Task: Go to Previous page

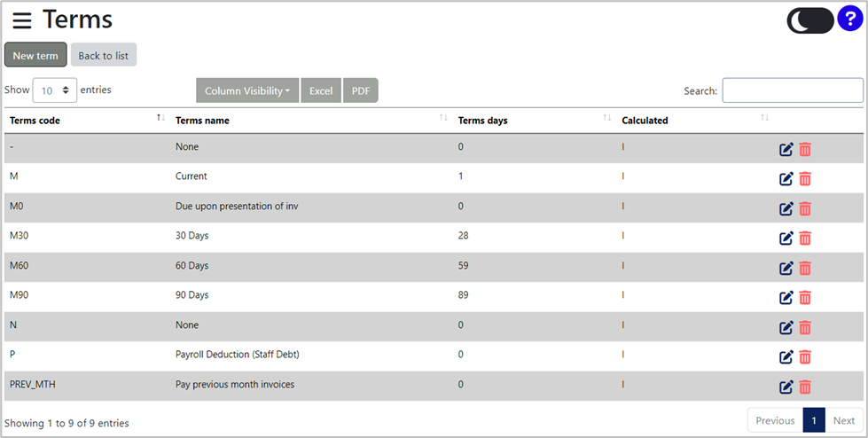Action: [775, 420]
